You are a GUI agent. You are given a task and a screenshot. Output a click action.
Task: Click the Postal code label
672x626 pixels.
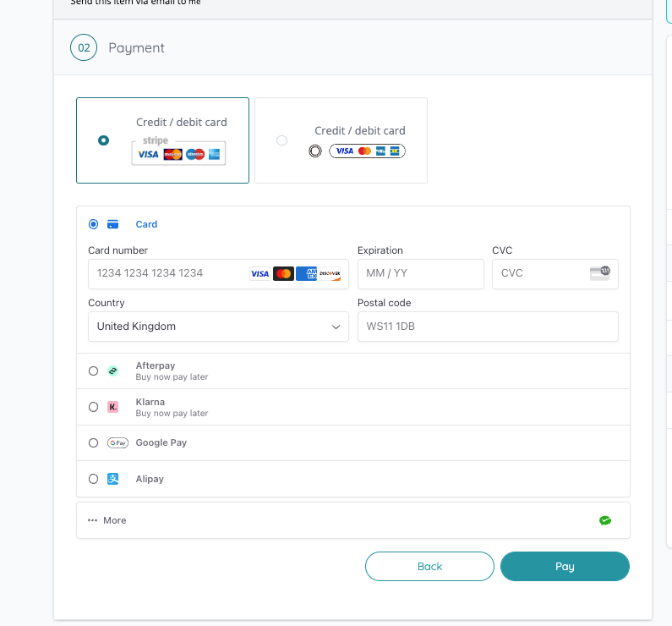tap(384, 303)
